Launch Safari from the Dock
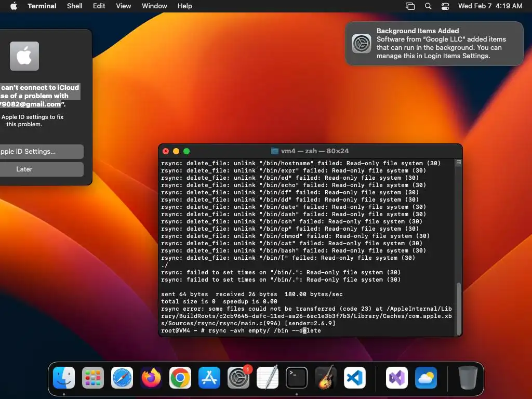Viewport: 532px width, 399px height. click(x=122, y=378)
